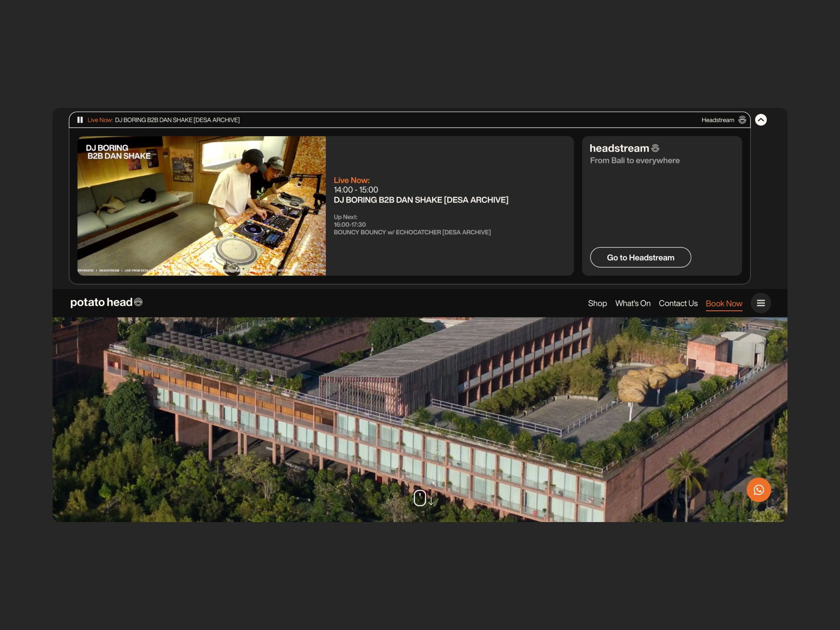Collapse the Headstream player panel

[761, 120]
